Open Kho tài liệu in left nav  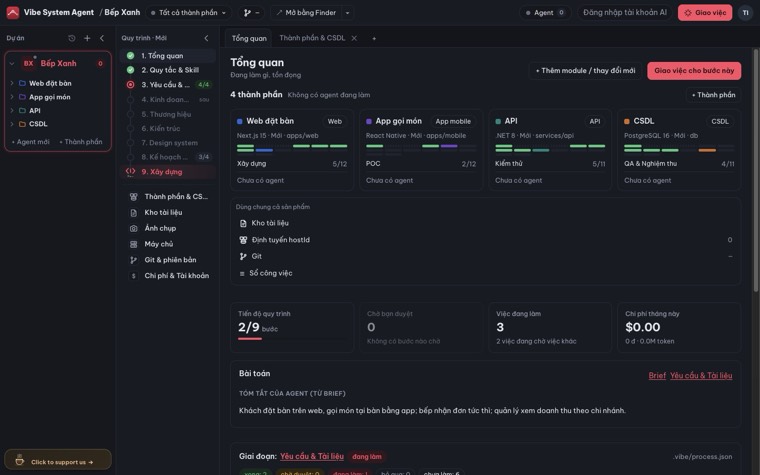point(169,212)
